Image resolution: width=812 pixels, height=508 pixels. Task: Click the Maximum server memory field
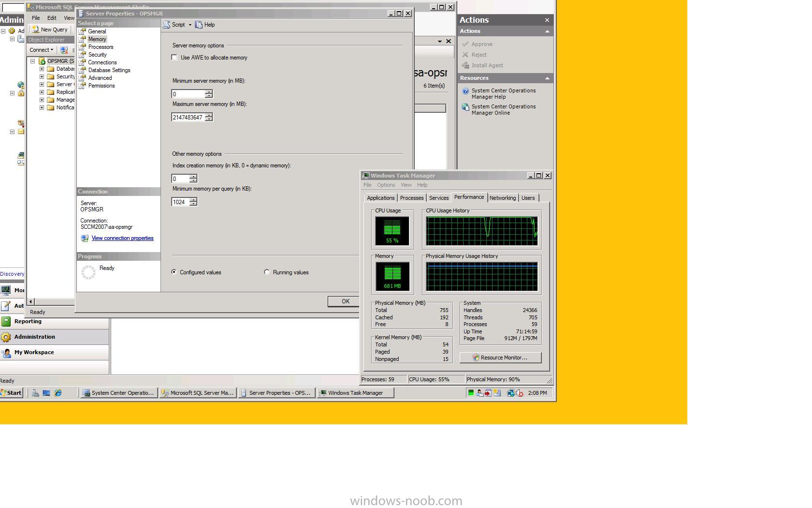point(188,117)
